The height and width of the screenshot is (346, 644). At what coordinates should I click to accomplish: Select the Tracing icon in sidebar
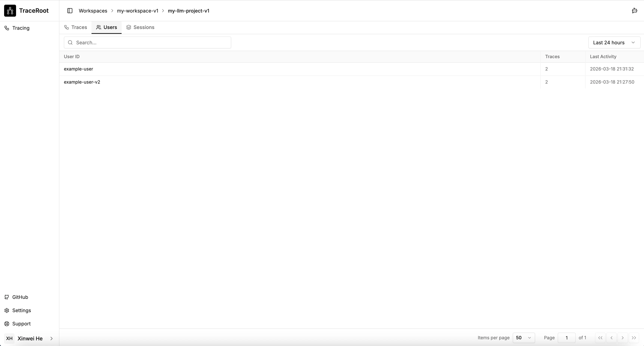pyautogui.click(x=6, y=28)
